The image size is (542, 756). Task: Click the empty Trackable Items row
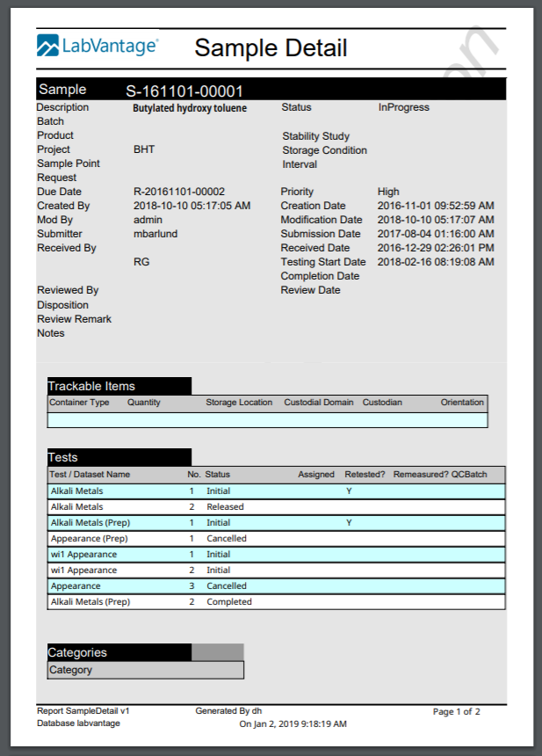tap(267, 420)
